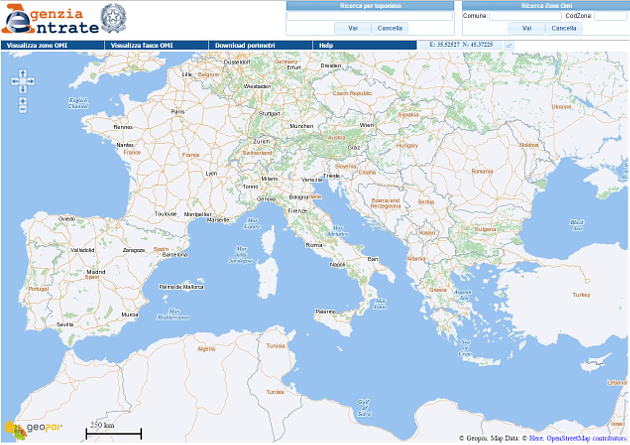Pan the map east with right arrow
Image resolution: width=630 pixels, height=445 pixels.
click(31, 82)
